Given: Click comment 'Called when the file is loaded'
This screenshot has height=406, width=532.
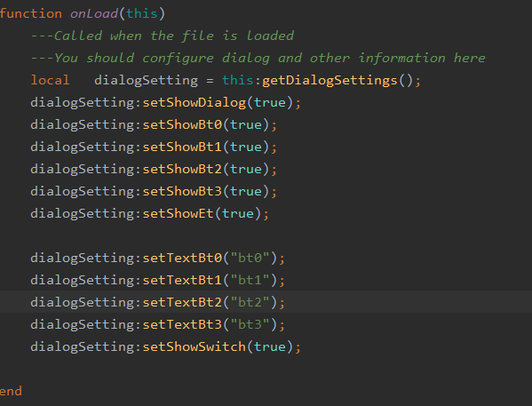Looking at the screenshot, I should click(163, 36).
